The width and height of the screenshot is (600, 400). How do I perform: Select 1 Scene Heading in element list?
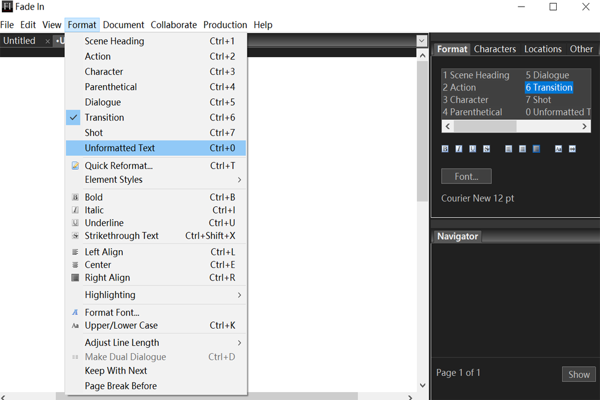coord(476,75)
